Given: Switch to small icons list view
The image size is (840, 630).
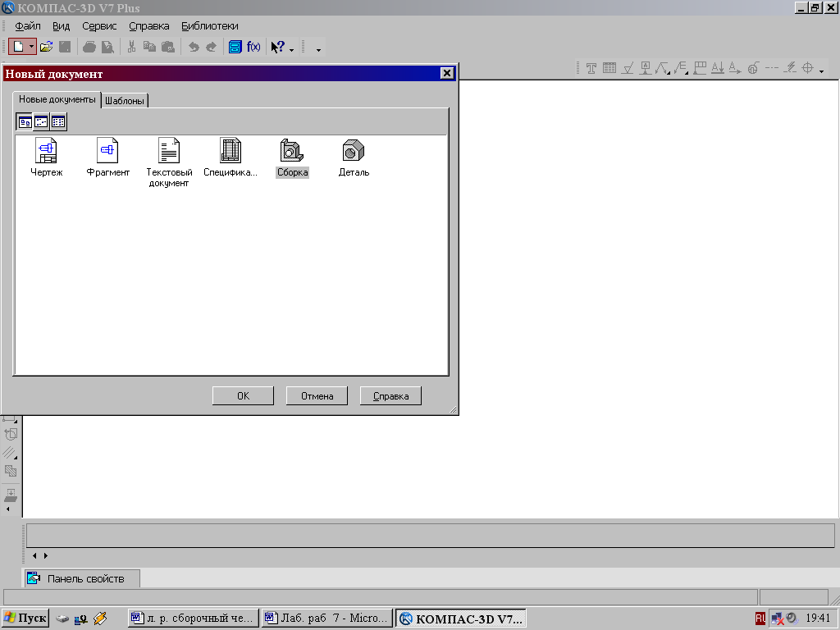Looking at the screenshot, I should point(41,121).
